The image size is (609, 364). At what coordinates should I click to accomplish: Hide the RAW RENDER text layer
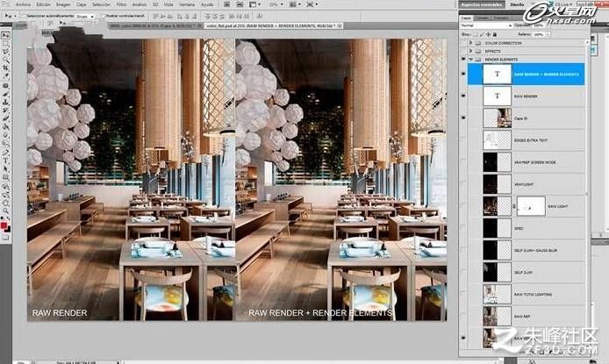click(x=463, y=96)
